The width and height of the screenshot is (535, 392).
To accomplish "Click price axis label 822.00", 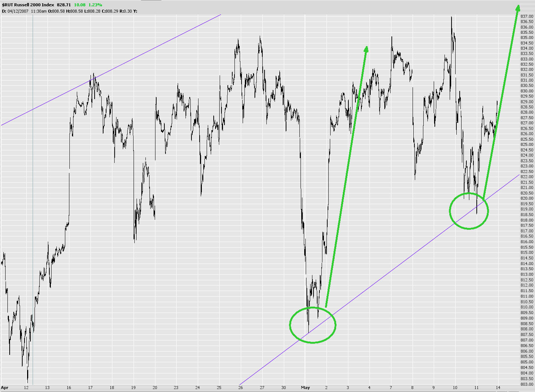I will 527,177.
